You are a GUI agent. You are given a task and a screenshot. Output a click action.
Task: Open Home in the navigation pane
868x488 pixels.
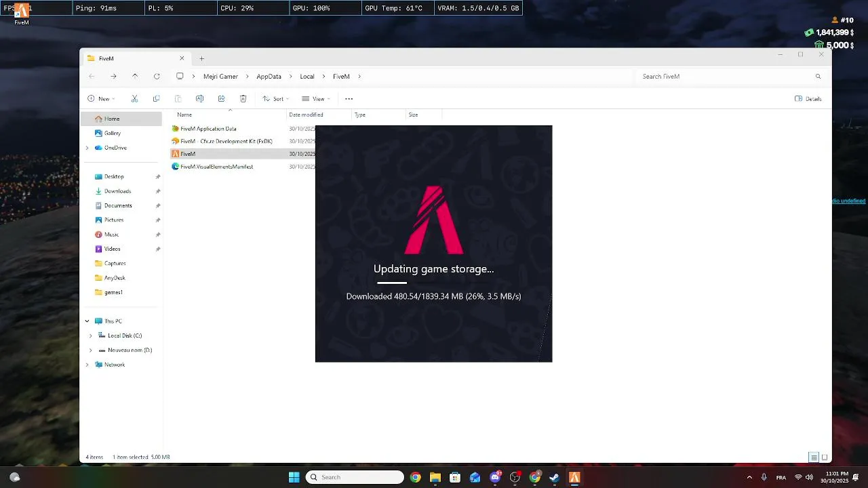pos(121,119)
